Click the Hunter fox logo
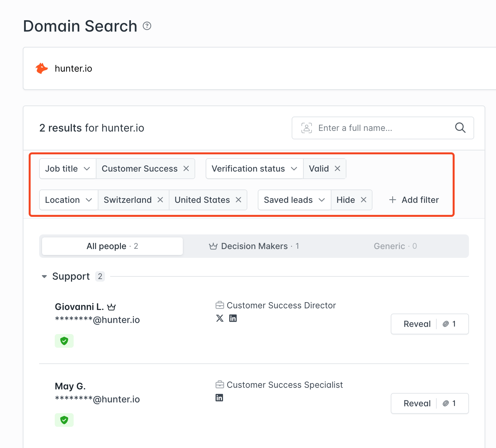The height and width of the screenshot is (448, 496). coord(42,68)
